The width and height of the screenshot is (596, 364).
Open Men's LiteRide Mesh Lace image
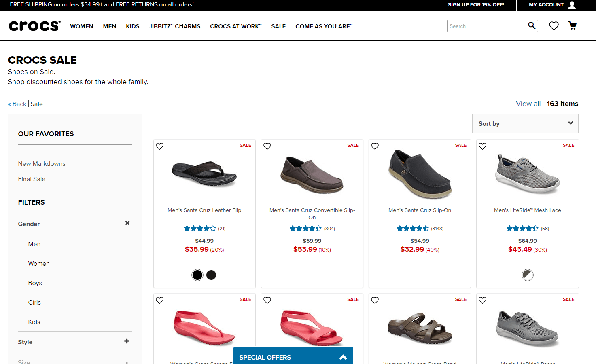point(528,174)
